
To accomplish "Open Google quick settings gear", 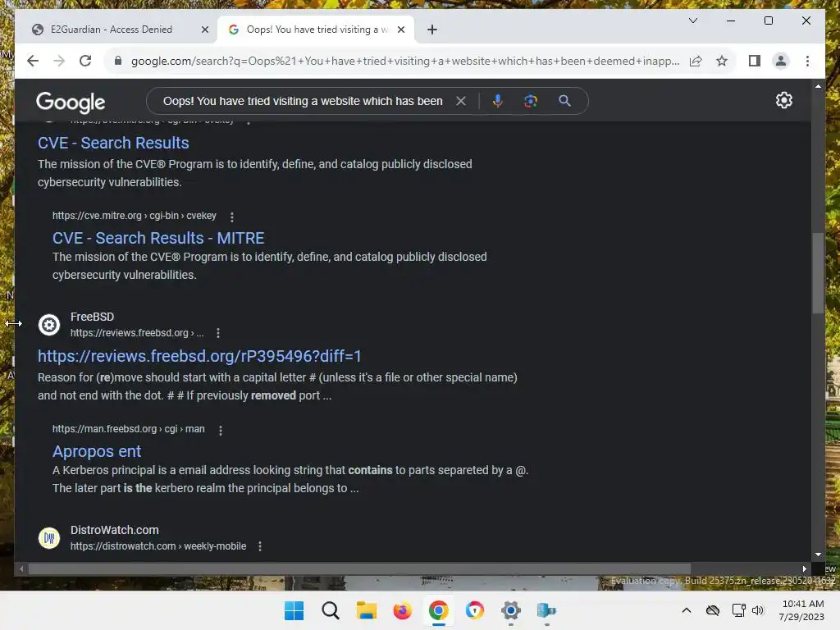I will (783, 100).
